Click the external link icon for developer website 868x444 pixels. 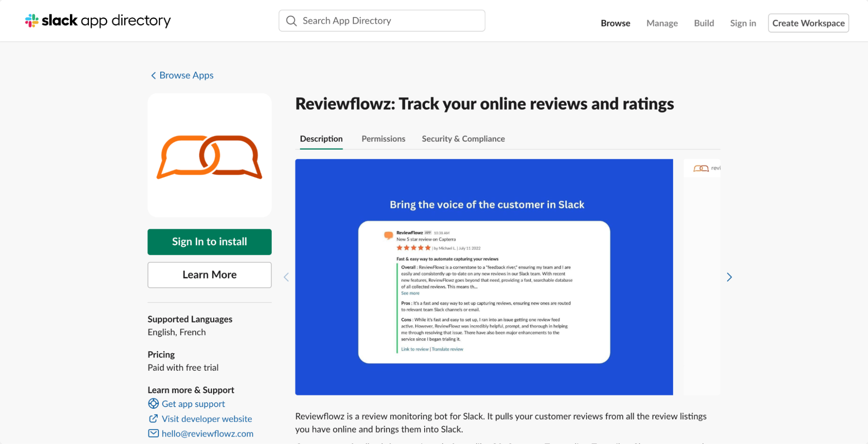(153, 418)
